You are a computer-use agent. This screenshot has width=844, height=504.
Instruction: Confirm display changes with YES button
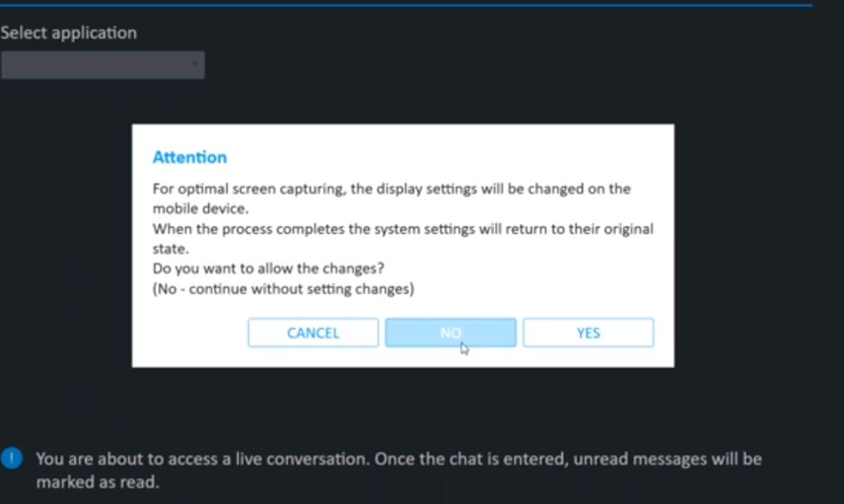tap(588, 333)
